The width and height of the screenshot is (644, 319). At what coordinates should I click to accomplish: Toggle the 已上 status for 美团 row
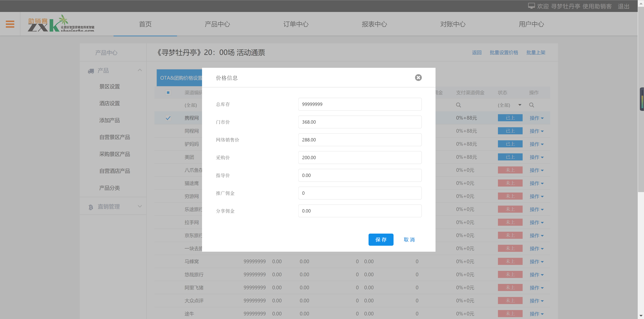point(510,157)
